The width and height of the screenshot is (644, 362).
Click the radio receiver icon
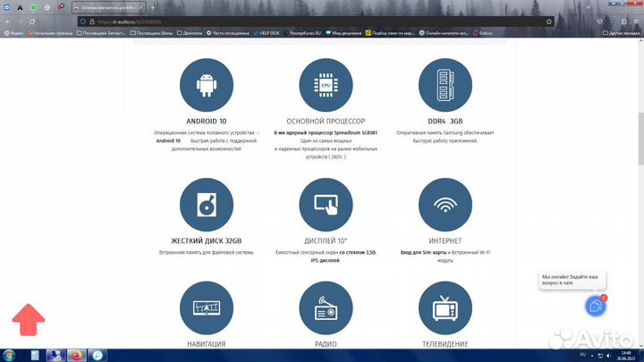tap(325, 308)
